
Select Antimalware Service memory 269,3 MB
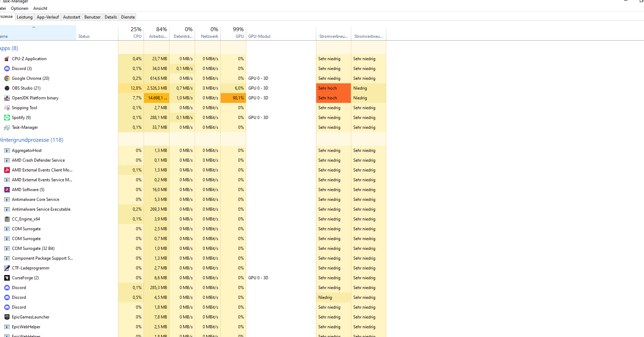[x=157, y=209]
